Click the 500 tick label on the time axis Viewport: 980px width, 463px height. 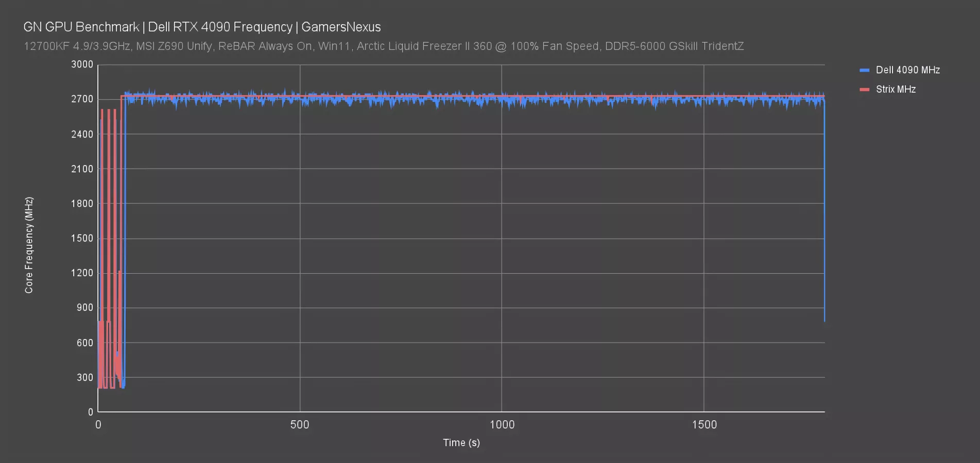point(300,425)
